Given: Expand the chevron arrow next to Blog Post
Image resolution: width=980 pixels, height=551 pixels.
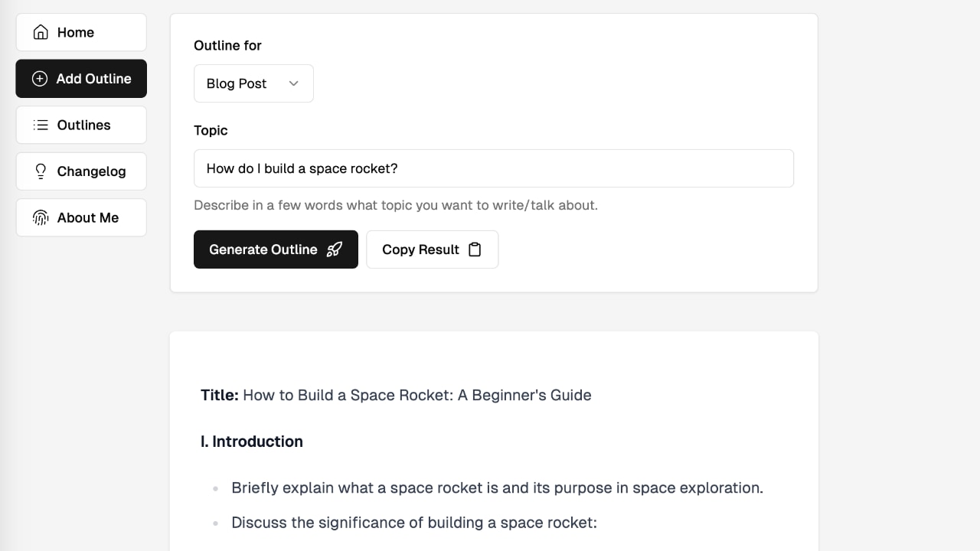Looking at the screenshot, I should 293,83.
